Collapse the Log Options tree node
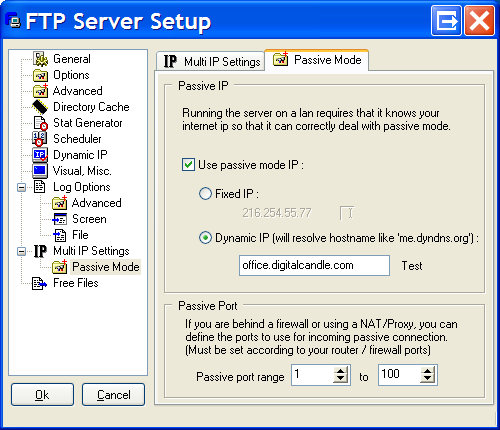This screenshot has height=430, width=500. coord(22,187)
